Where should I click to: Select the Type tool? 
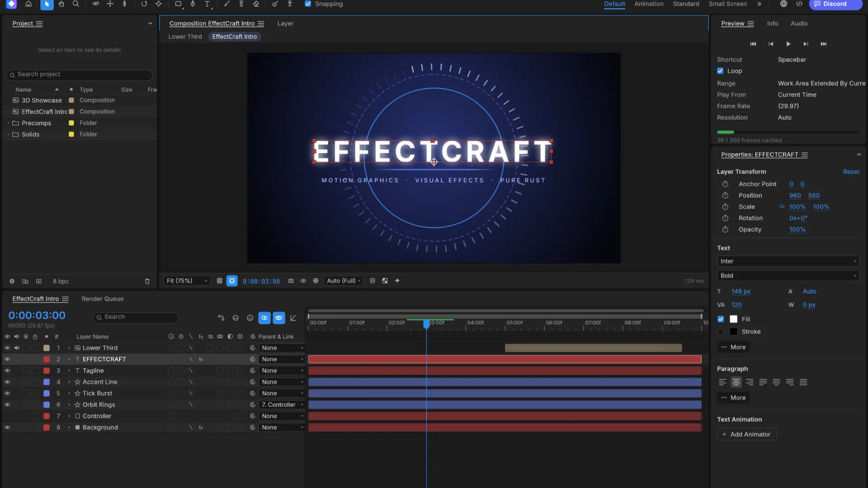click(207, 4)
